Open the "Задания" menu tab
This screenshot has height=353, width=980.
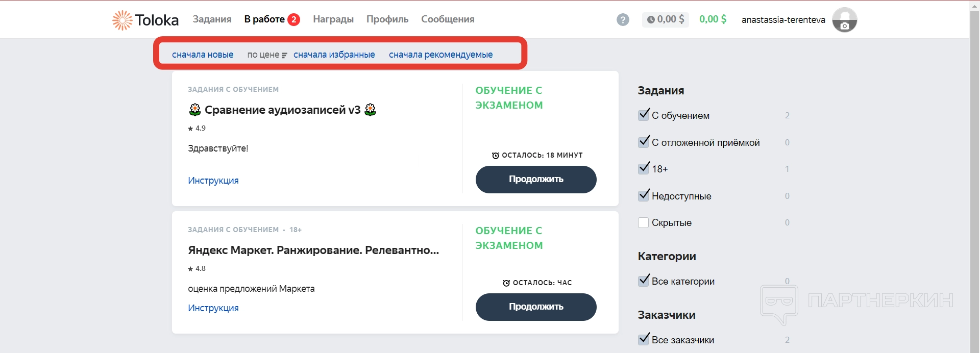point(212,19)
